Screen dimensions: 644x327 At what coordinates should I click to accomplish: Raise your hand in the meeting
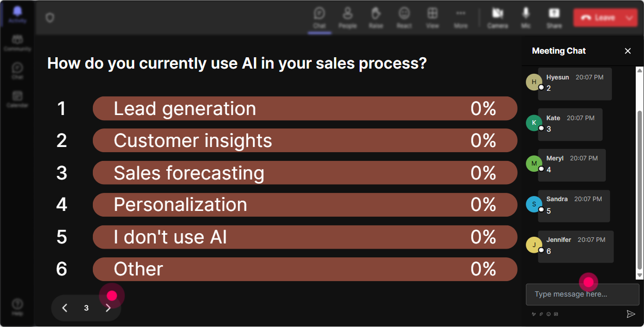[376, 18]
